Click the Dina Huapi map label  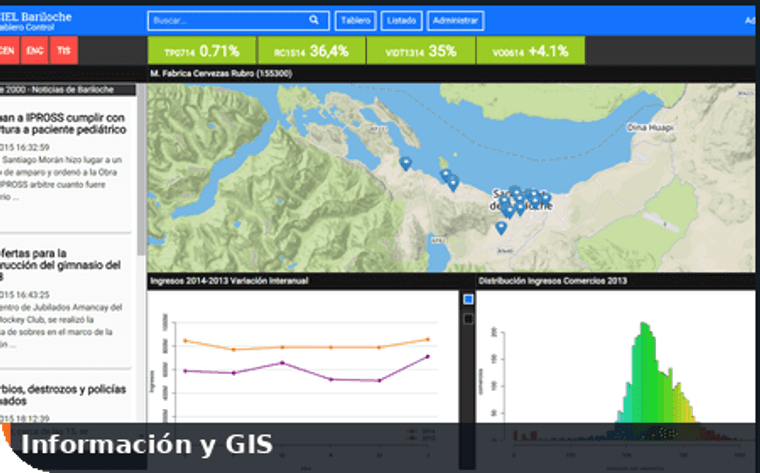point(650,127)
